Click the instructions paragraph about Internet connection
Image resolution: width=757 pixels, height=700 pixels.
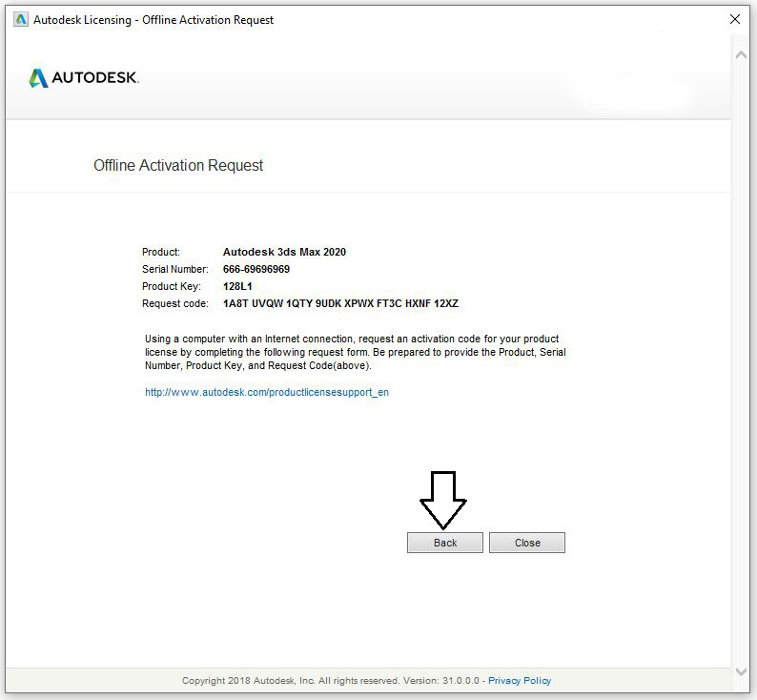(356, 352)
